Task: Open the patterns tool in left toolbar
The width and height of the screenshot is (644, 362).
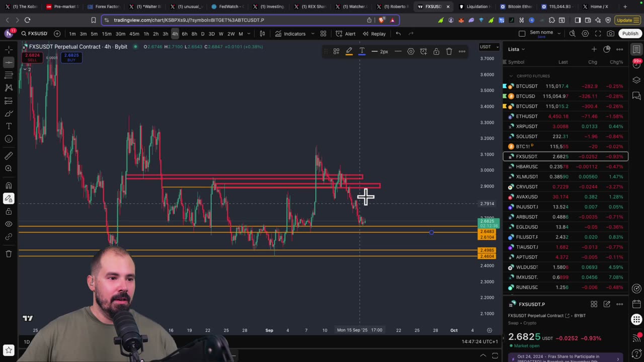Action: pyautogui.click(x=9, y=88)
